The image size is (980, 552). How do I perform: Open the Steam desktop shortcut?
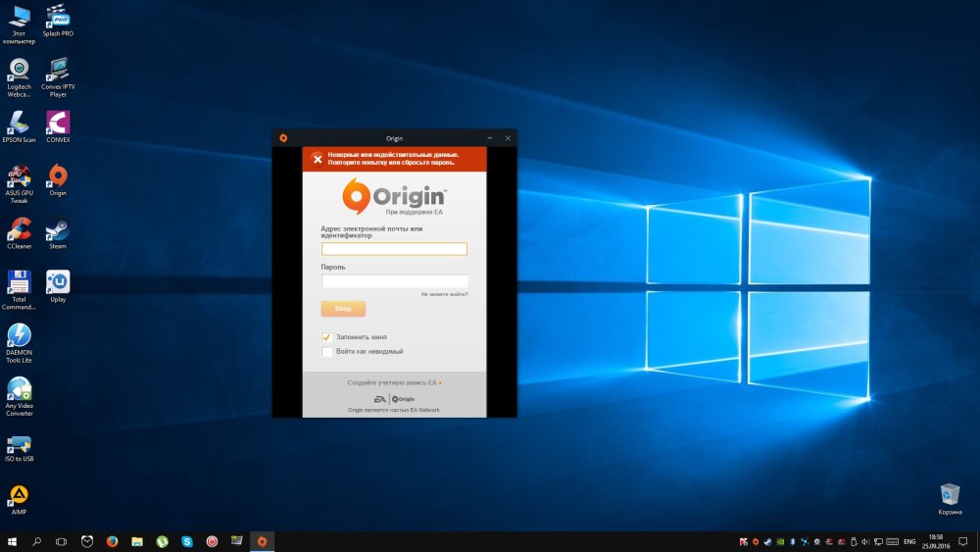(58, 233)
